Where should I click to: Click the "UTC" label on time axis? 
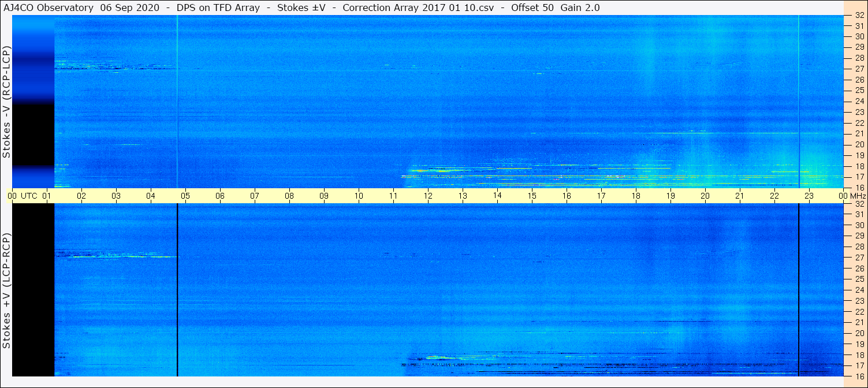point(29,196)
